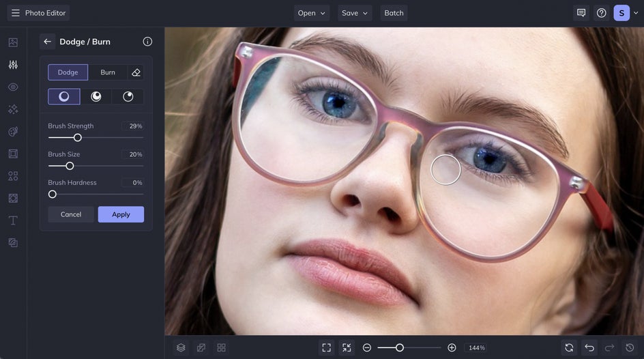644x359 pixels.
Task: Open the Frames sidebar icon
Action: click(13, 154)
